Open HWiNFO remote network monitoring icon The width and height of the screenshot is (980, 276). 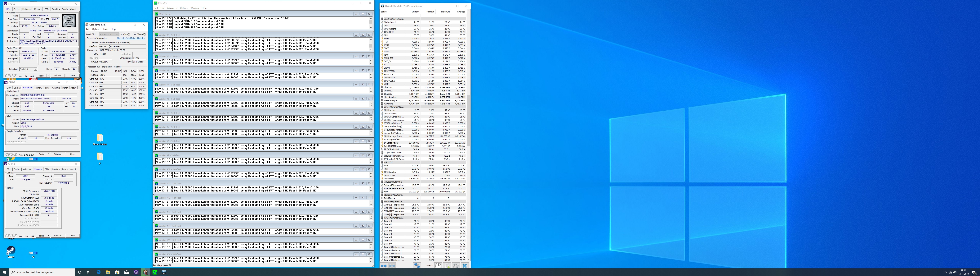point(417,266)
